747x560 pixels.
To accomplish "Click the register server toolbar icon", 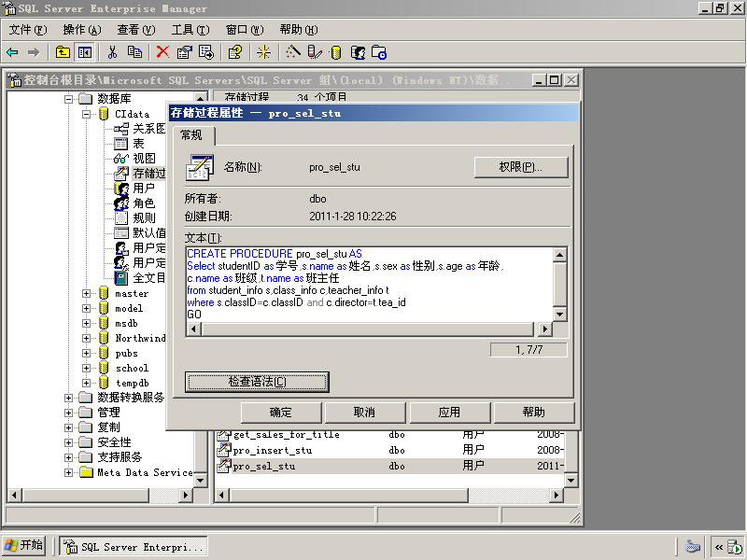I will point(315,52).
